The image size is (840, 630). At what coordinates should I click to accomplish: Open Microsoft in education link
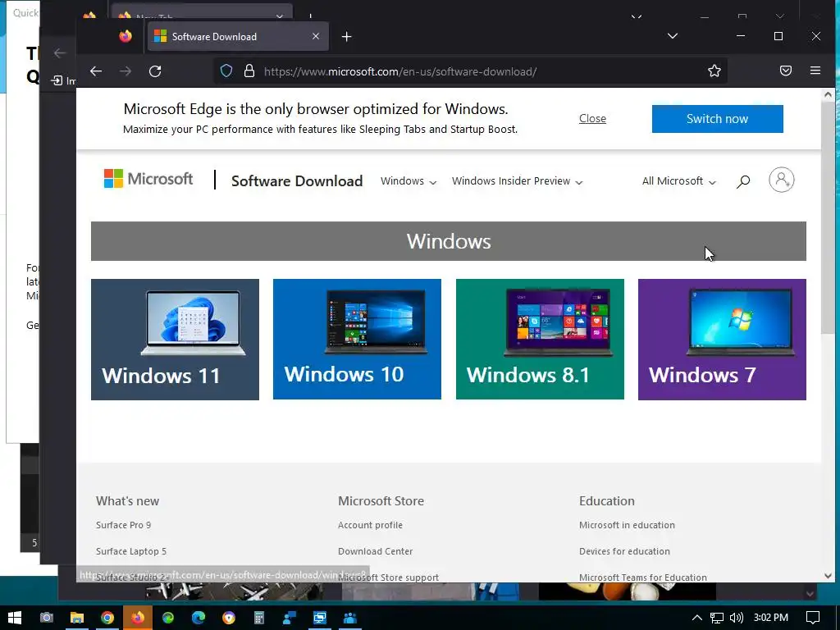coord(627,525)
